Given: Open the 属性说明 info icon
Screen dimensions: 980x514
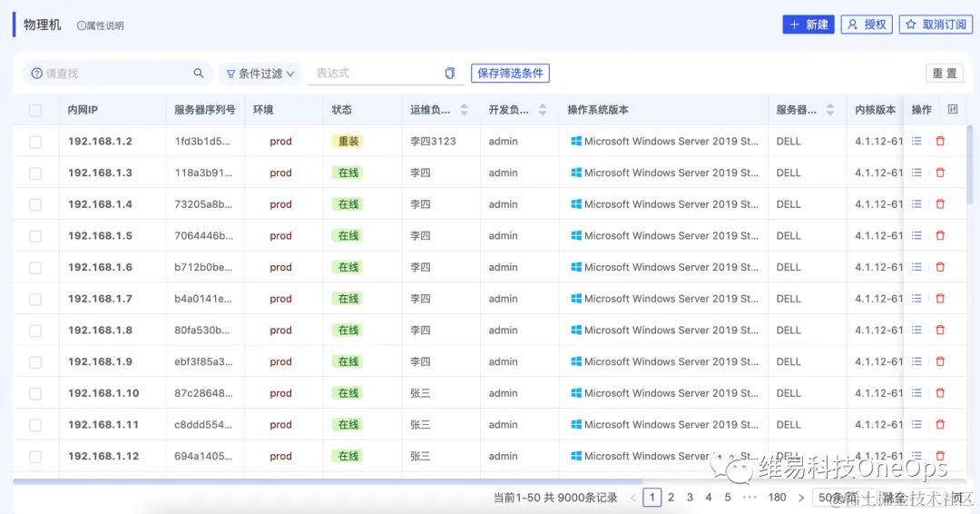Looking at the screenshot, I should (82, 25).
